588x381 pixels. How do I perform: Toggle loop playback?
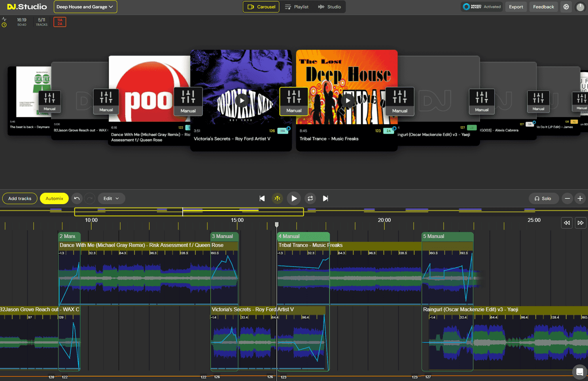[310, 198]
